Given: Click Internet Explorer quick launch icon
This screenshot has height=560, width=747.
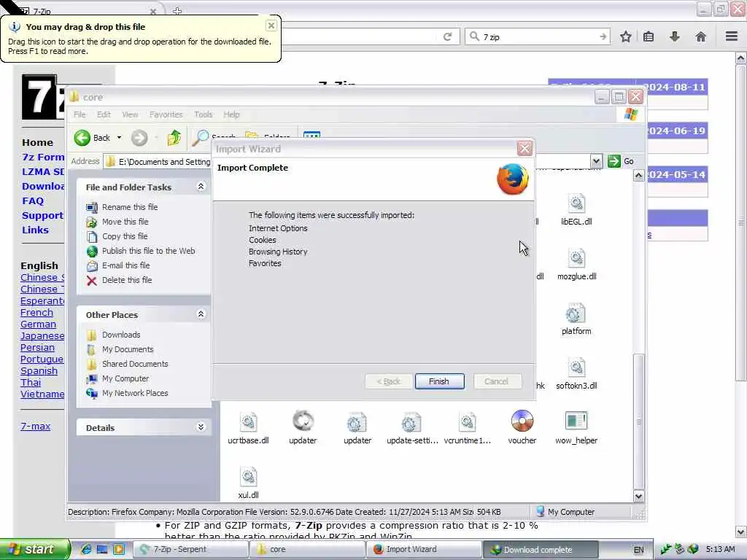Looking at the screenshot, I should [x=86, y=550].
